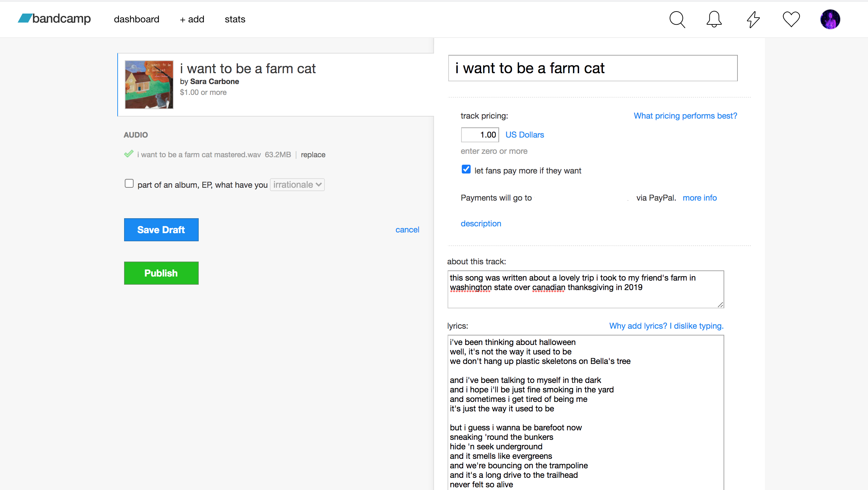Image resolution: width=868 pixels, height=490 pixels.
Task: Open Bandcamp search
Action: 677,19
